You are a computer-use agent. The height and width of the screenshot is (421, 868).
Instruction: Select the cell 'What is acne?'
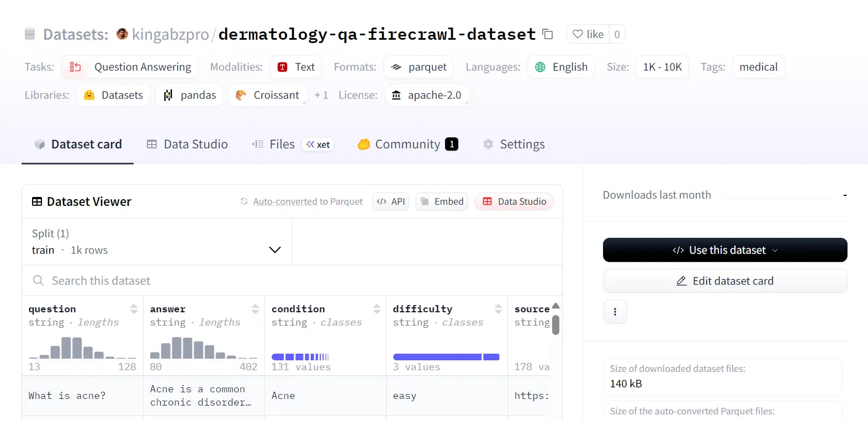82,396
